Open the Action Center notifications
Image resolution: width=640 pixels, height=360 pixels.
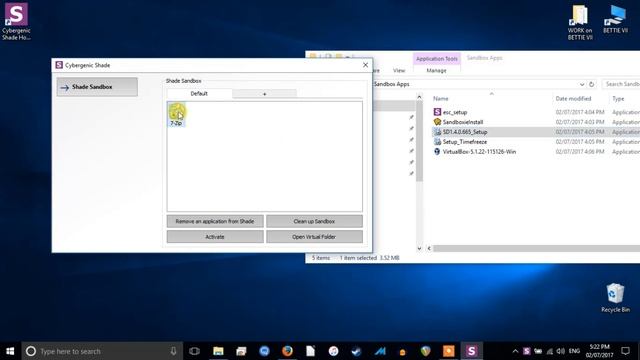pyautogui.click(x=625, y=351)
